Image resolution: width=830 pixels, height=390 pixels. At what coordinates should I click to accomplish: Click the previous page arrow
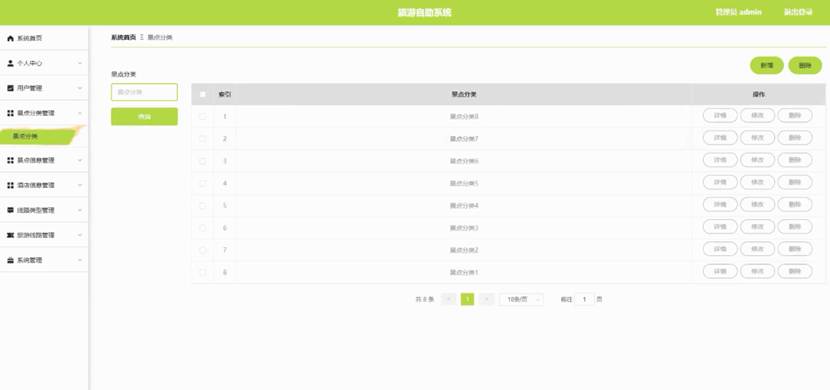click(x=448, y=300)
